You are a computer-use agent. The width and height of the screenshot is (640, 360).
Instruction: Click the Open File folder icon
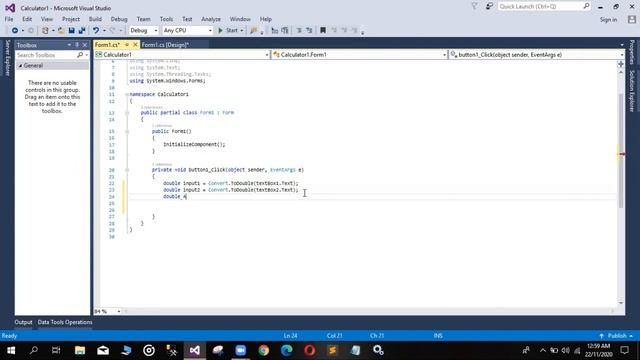click(61, 31)
